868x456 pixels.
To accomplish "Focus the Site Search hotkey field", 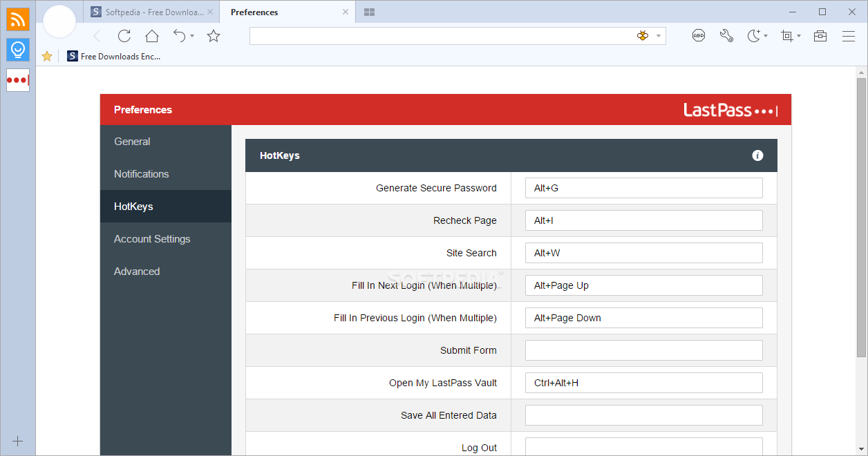I will coord(643,253).
